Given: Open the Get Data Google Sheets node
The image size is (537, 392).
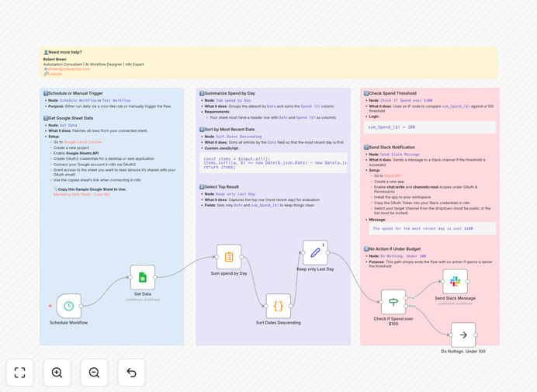Looking at the screenshot, I should (x=143, y=277).
